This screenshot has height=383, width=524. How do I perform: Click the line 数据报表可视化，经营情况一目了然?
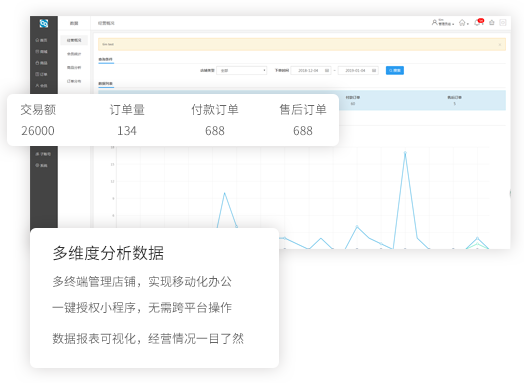point(148,338)
